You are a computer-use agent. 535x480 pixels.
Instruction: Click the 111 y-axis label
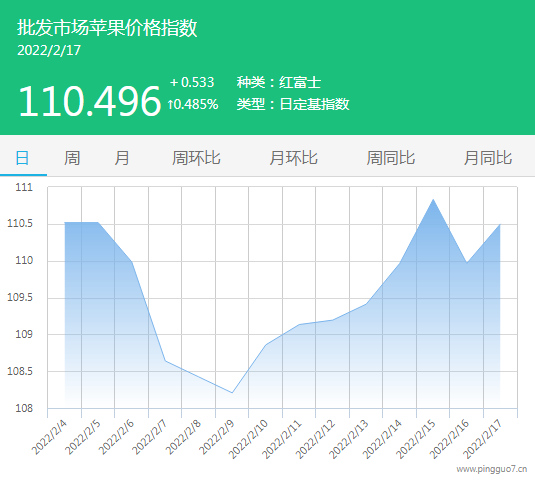coord(24,187)
